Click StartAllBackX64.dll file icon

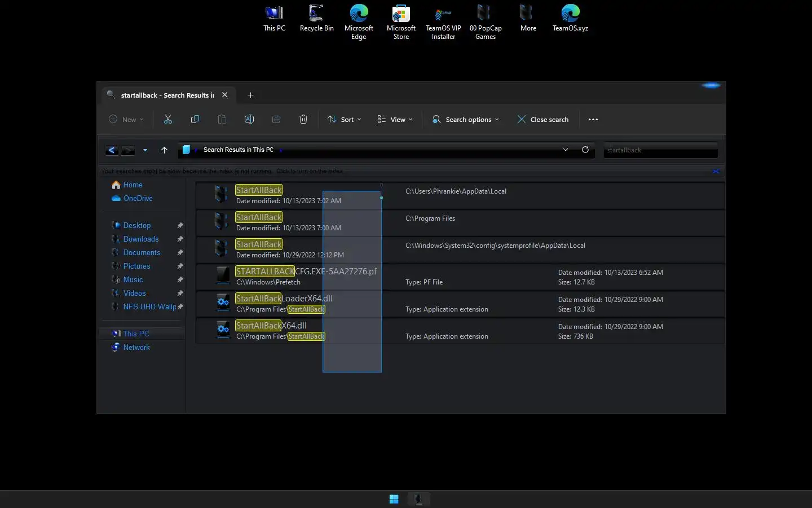(223, 330)
